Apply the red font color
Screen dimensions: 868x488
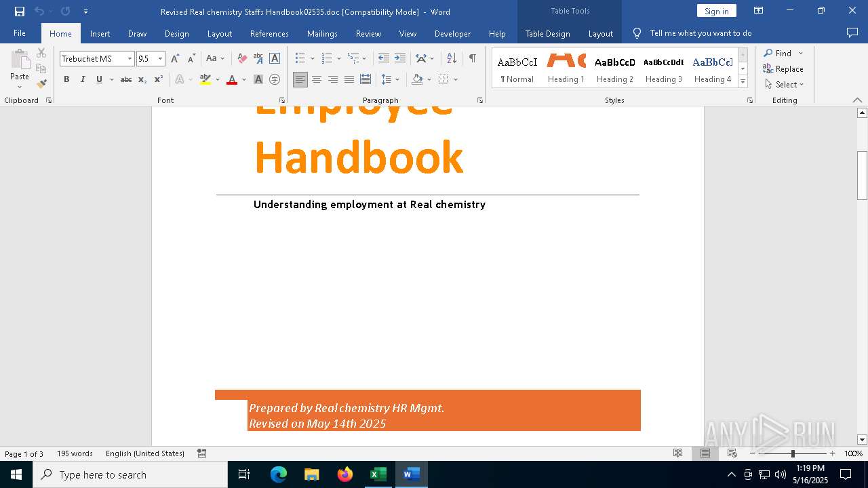coord(232,80)
